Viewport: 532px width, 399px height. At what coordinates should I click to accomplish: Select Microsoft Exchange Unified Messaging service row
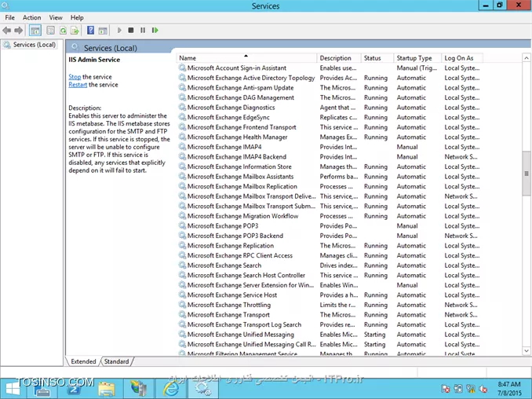pos(329,334)
